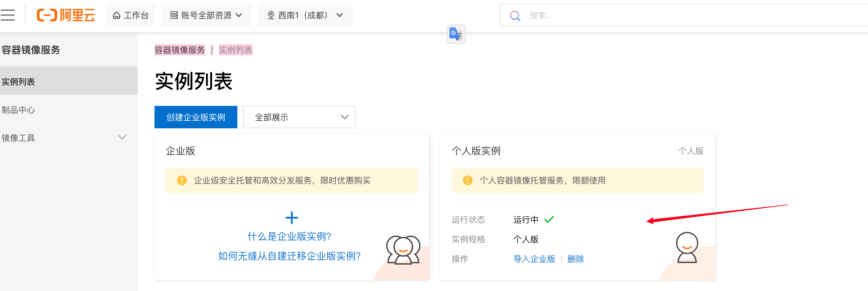
Task: Click the server stack icon beside 账号全部资源
Action: tap(174, 15)
